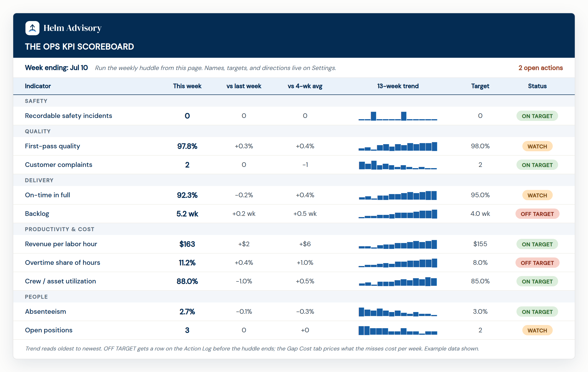Click the footnote about trend reading order

pos(252,349)
